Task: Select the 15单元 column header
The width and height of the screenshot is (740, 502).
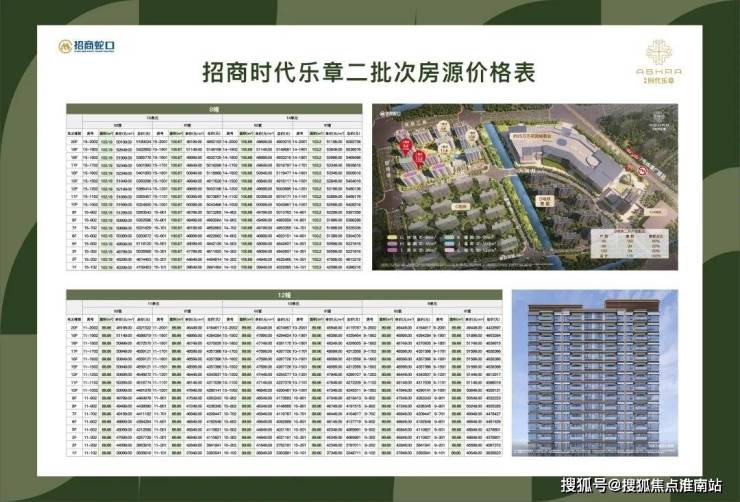Action: coord(152,118)
